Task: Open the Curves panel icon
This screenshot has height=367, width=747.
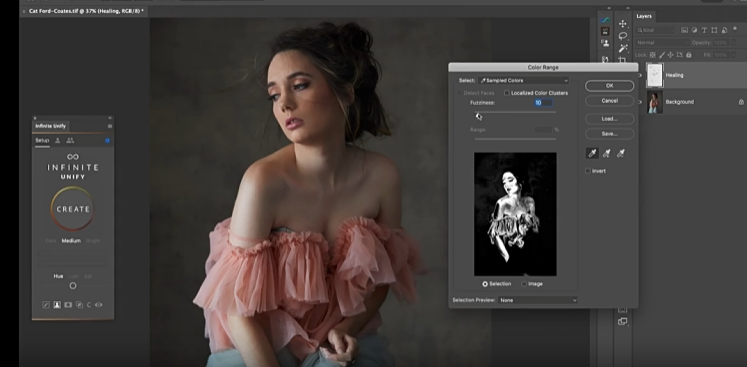Action: coord(605,20)
